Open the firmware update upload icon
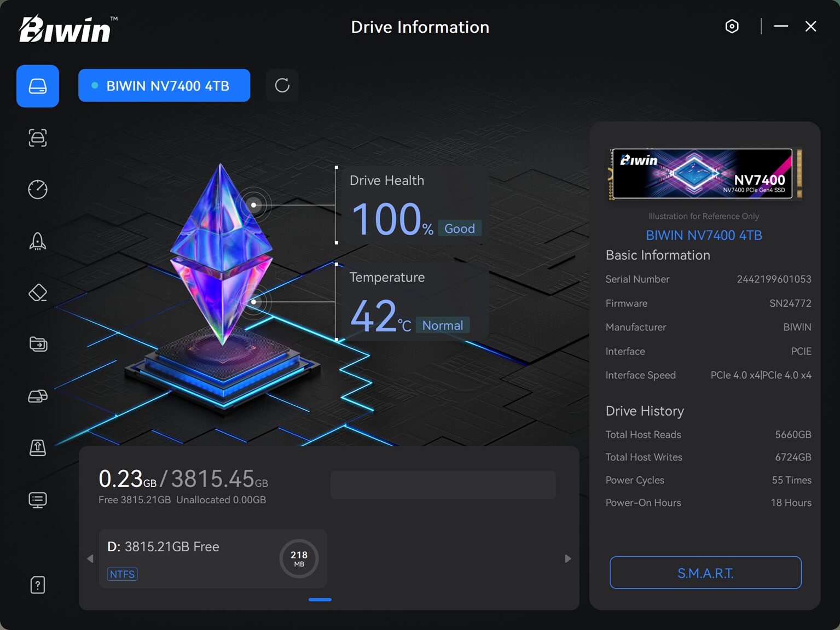 (x=38, y=448)
